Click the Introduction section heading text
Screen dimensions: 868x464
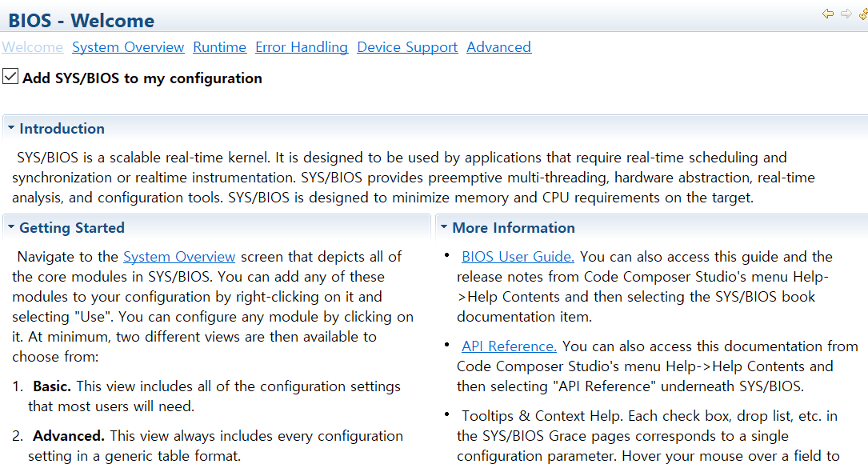(62, 129)
